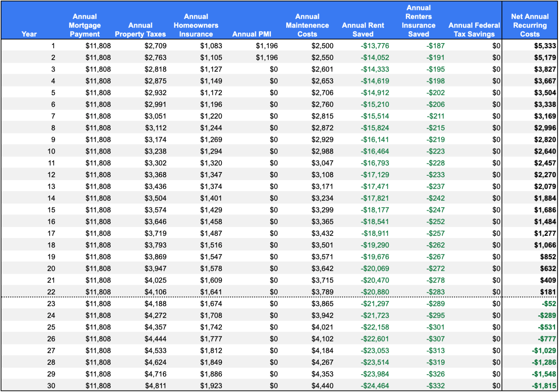Select net cost value $1,066
Image resolution: width=559 pixels, height=392 pixels.
pyautogui.click(x=545, y=245)
